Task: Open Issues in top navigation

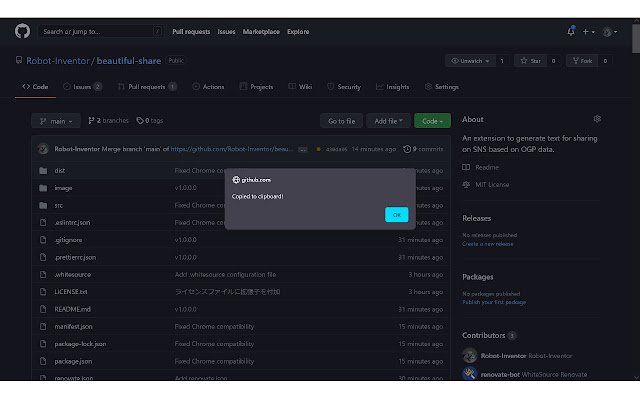Action: [226, 32]
